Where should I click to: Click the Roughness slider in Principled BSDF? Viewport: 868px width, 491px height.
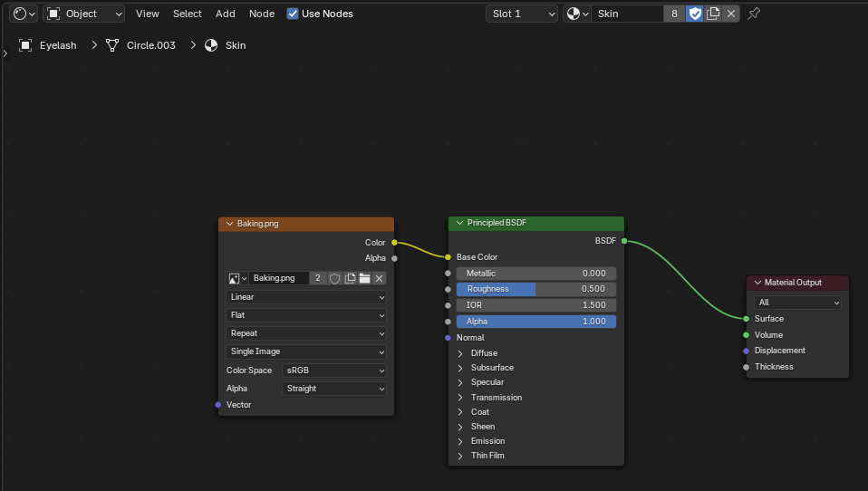pos(535,289)
